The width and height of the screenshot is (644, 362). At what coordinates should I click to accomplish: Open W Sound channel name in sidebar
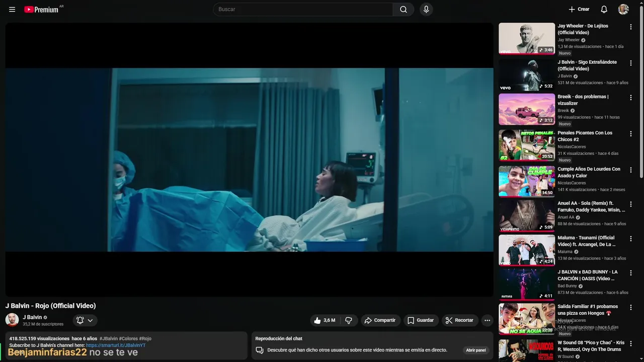click(566, 356)
